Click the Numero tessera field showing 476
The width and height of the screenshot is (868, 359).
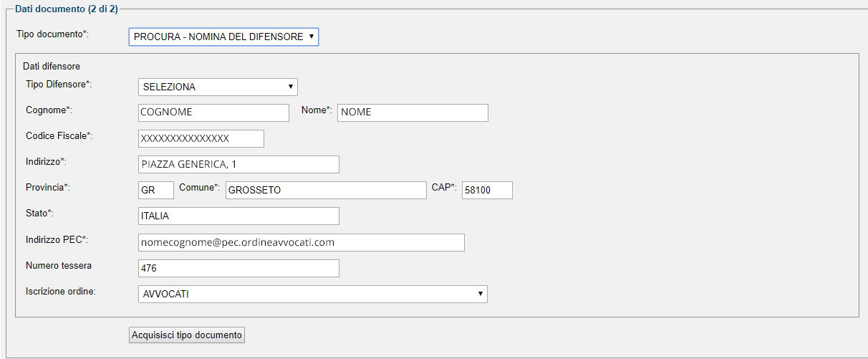click(238, 268)
